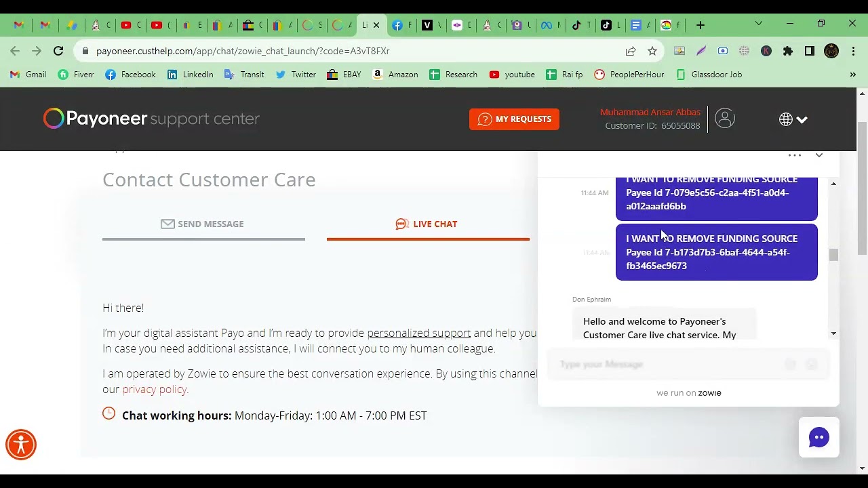
Task: Collapse the chat window with chevron
Action: pos(819,155)
